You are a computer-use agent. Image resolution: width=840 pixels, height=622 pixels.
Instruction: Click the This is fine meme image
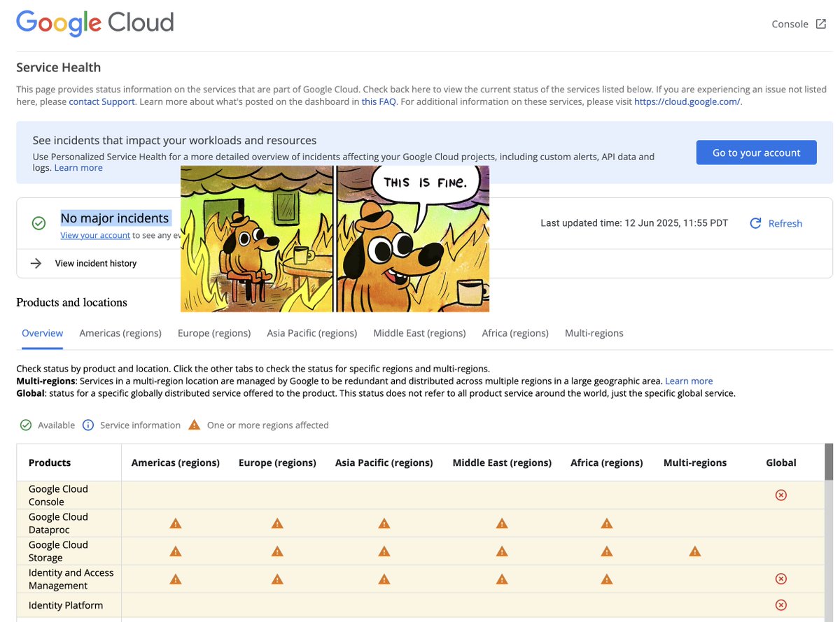coord(335,239)
